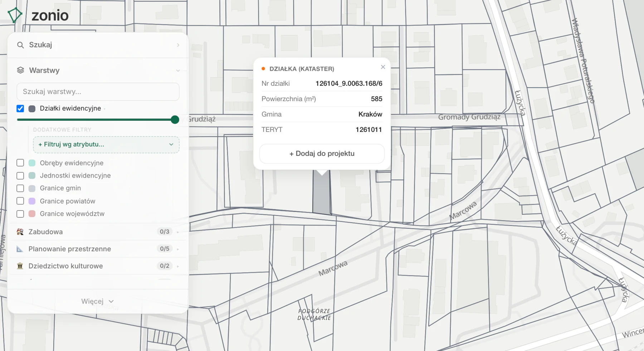This screenshot has width=644, height=351.
Task: Click the Dodaj do projektu button
Action: tap(322, 154)
